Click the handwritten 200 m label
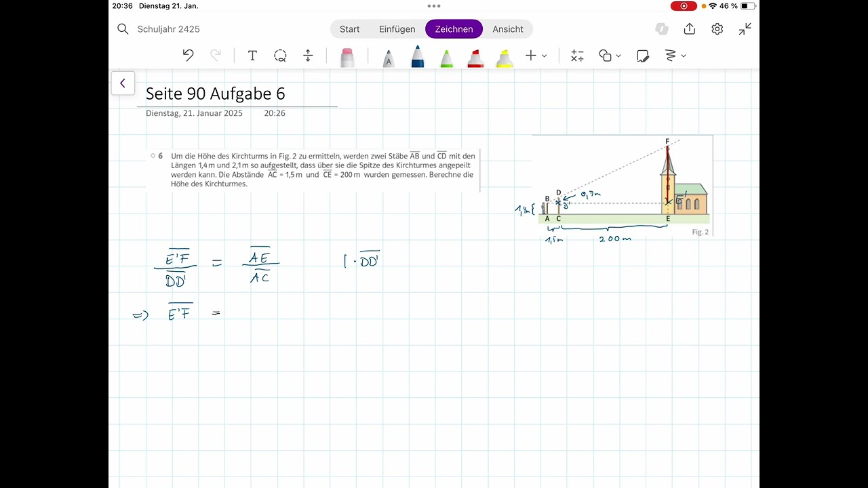This screenshot has width=868, height=488. 615,239
